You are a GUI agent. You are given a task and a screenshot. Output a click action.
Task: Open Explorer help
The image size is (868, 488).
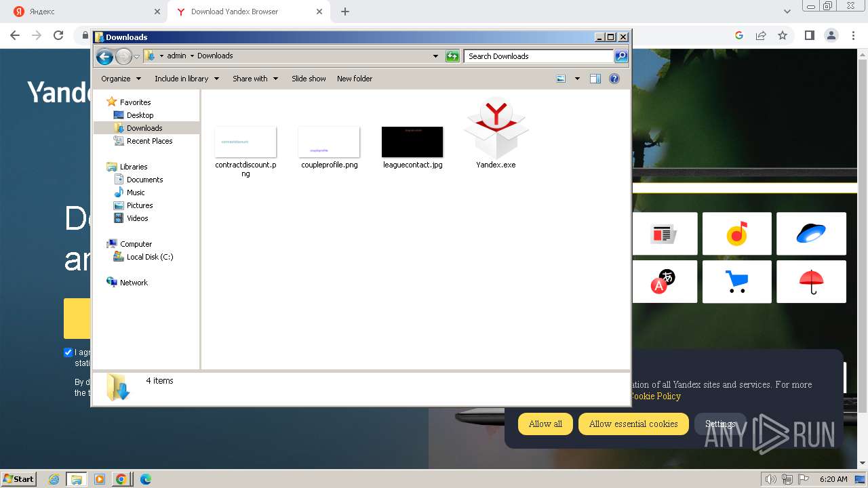[x=614, y=79]
